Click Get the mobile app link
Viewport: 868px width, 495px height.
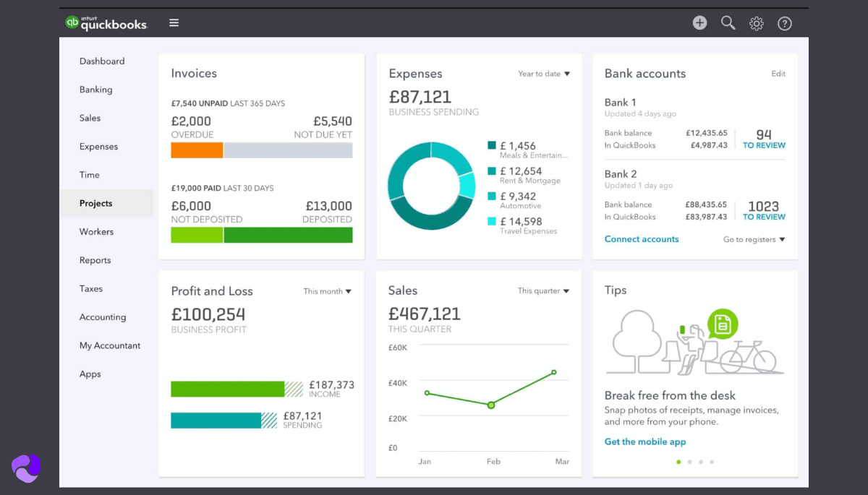pyautogui.click(x=645, y=442)
